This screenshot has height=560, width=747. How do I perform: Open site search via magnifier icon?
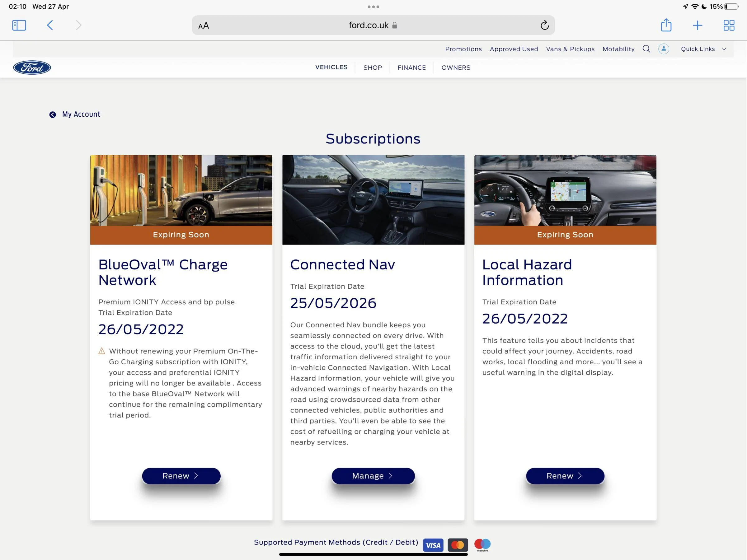pyautogui.click(x=646, y=49)
